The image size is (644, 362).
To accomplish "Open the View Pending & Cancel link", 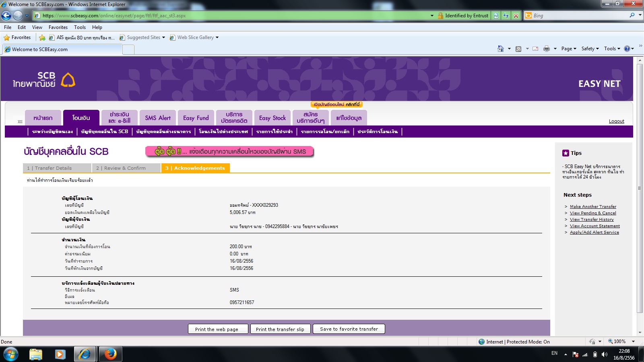I will coord(593,213).
